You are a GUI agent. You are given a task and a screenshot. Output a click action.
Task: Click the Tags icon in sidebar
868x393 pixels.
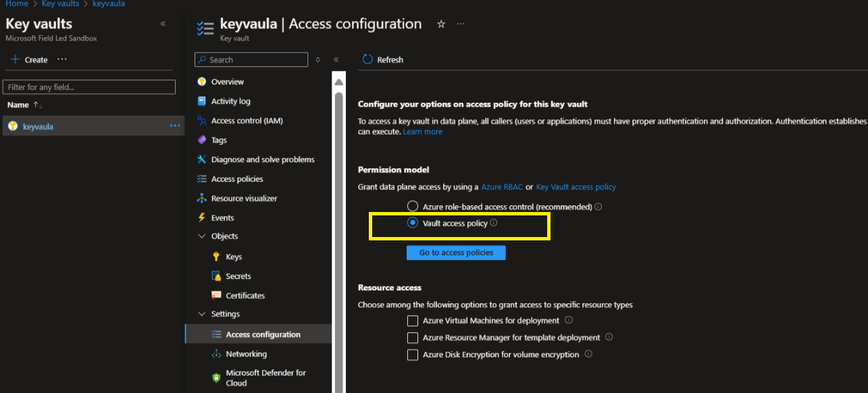click(201, 140)
